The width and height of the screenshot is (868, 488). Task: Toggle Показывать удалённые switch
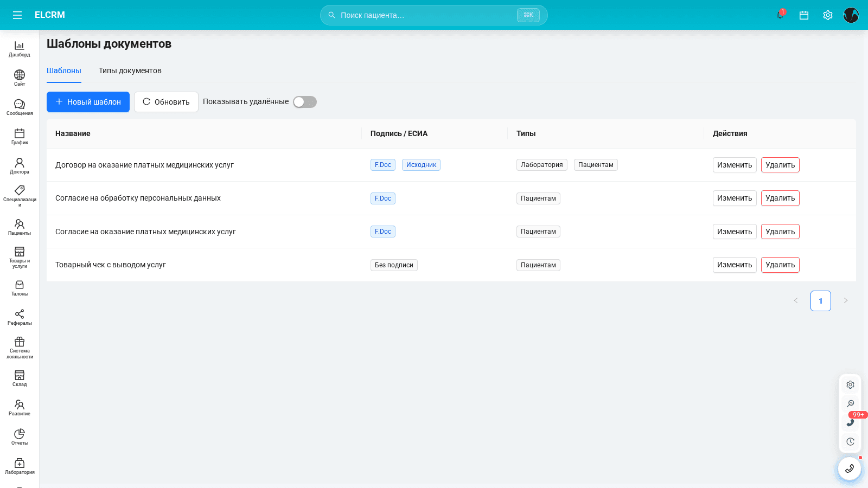pyautogui.click(x=305, y=102)
